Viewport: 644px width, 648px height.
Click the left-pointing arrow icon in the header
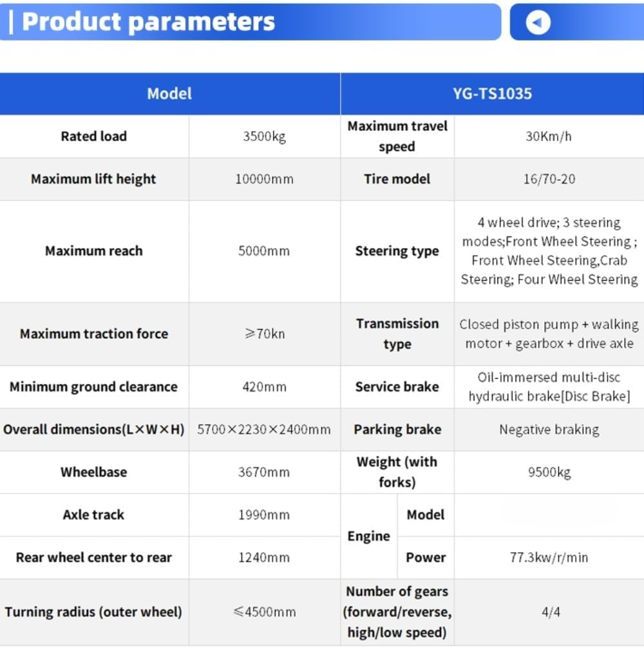click(x=538, y=23)
